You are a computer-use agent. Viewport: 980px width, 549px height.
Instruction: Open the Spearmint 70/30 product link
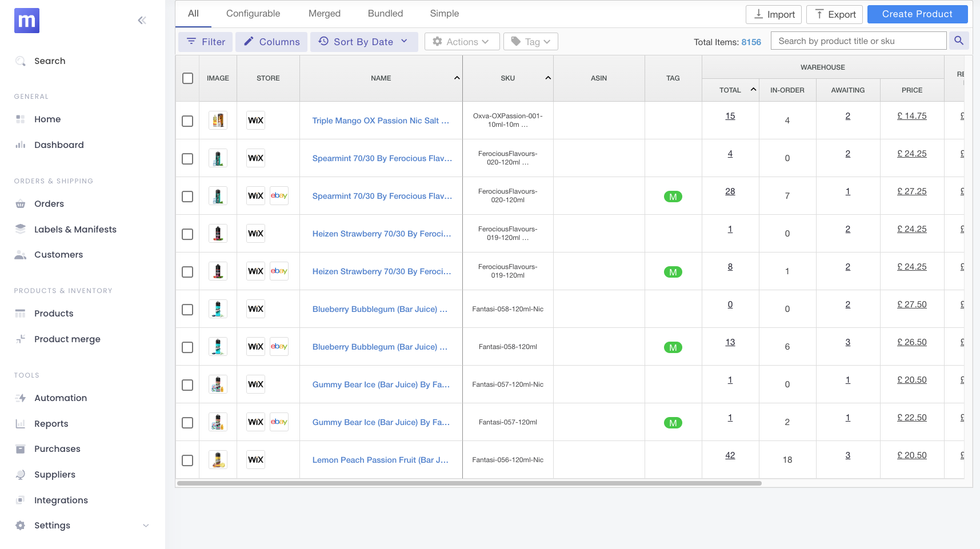click(381, 158)
